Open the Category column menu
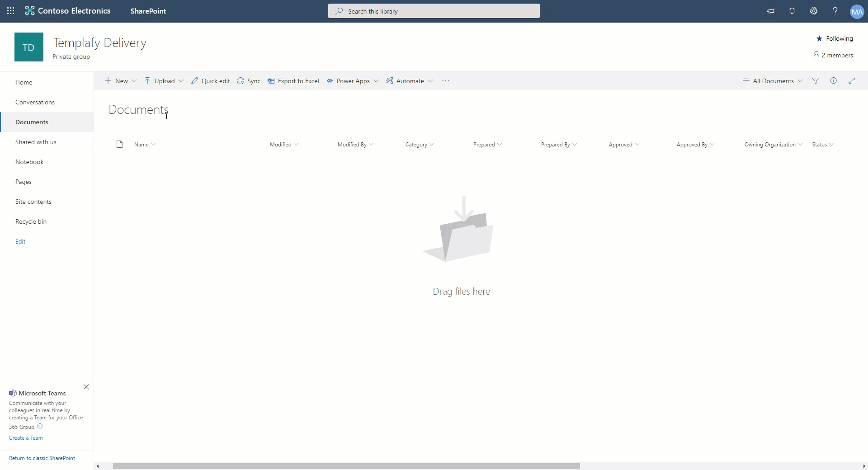This screenshot has height=470, width=868. click(420, 145)
